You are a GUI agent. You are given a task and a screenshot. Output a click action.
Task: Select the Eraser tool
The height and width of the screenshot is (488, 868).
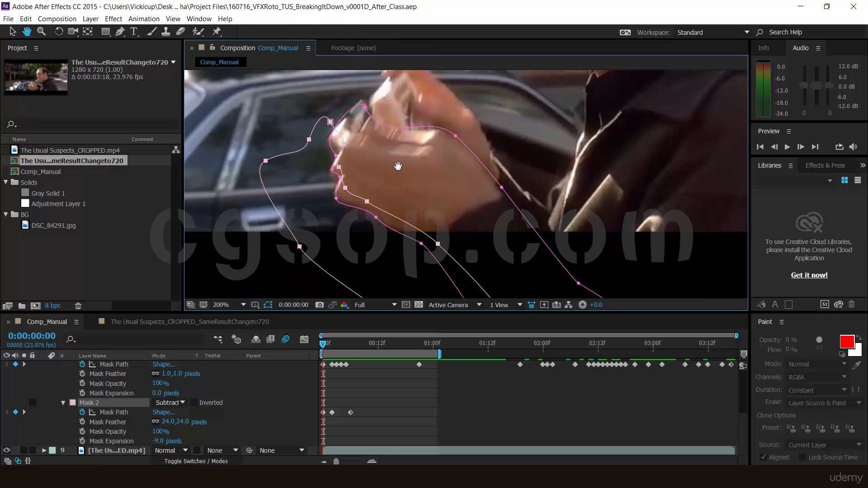[x=180, y=32]
